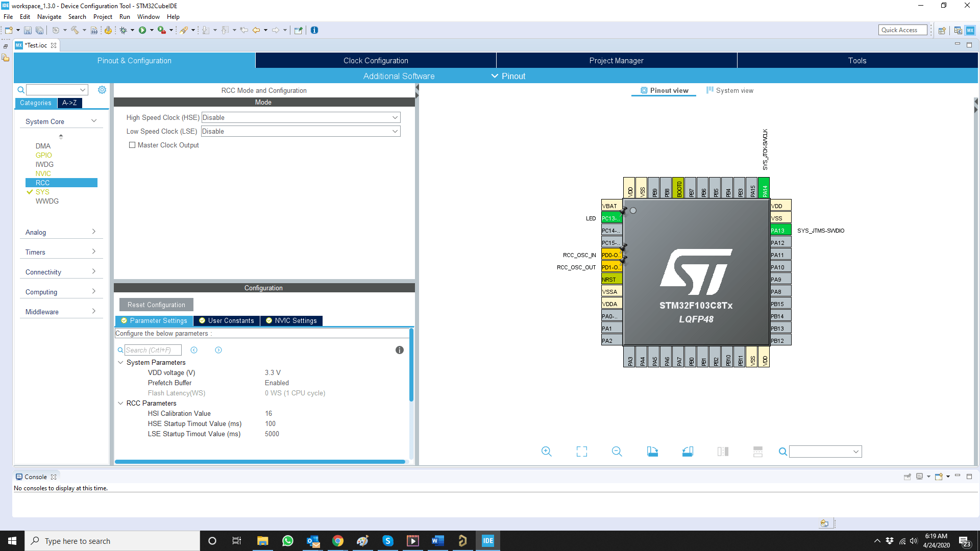Open the Clock Configuration tab
The image size is (980, 551).
(376, 60)
